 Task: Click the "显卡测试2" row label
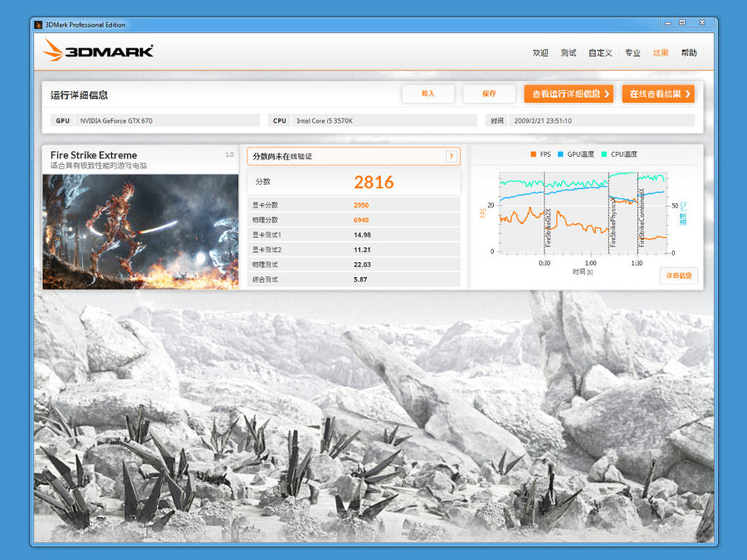point(267,249)
